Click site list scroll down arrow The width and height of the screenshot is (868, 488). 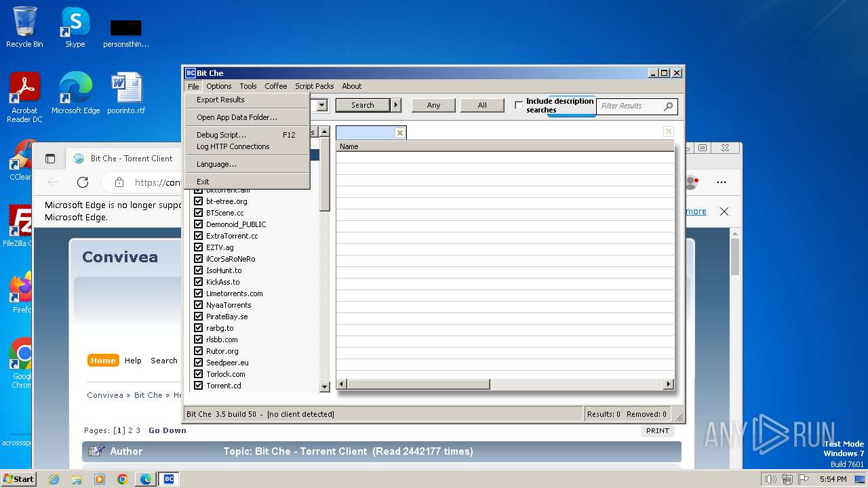[324, 386]
